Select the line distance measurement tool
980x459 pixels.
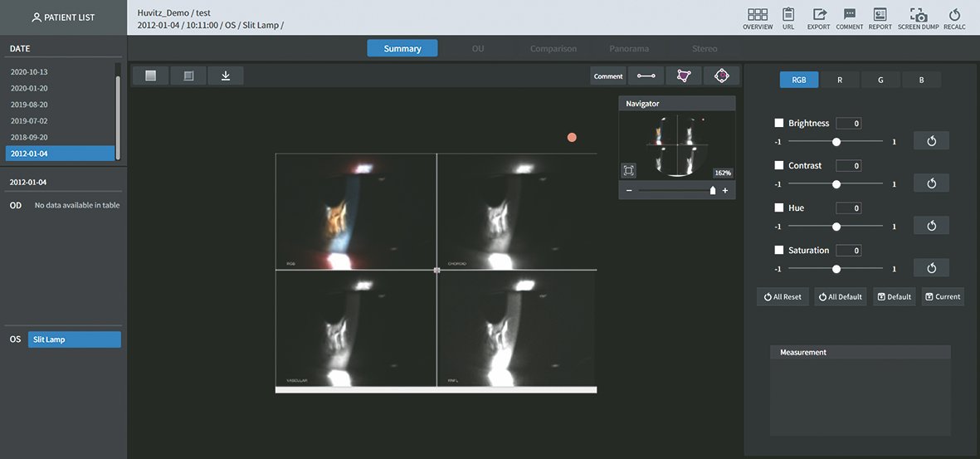tap(646, 76)
